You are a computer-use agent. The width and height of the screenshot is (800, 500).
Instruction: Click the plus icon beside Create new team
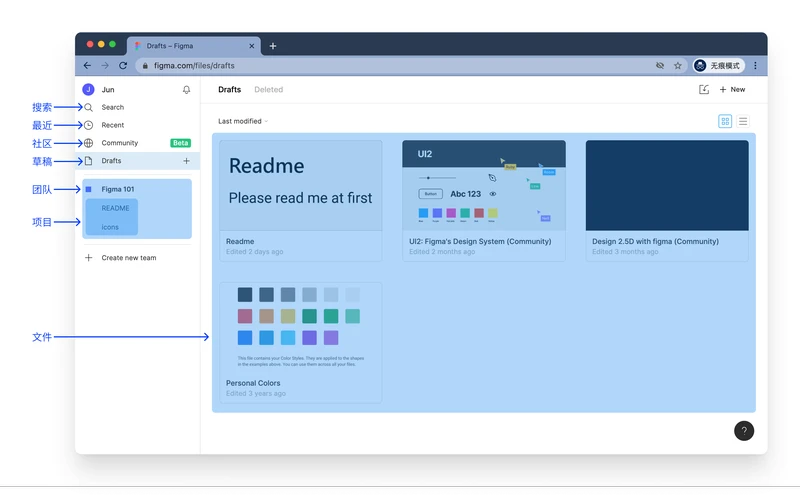point(88,258)
